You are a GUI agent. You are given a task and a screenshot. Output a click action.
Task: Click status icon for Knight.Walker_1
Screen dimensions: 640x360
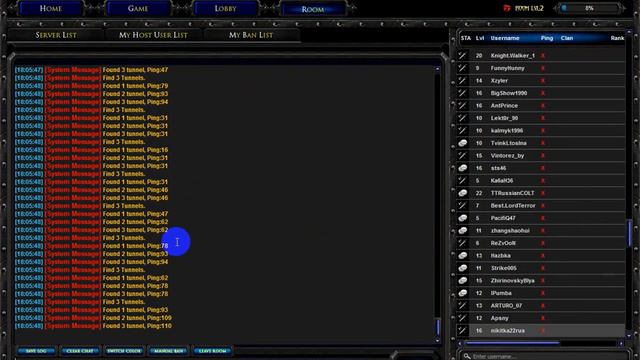coord(462,56)
